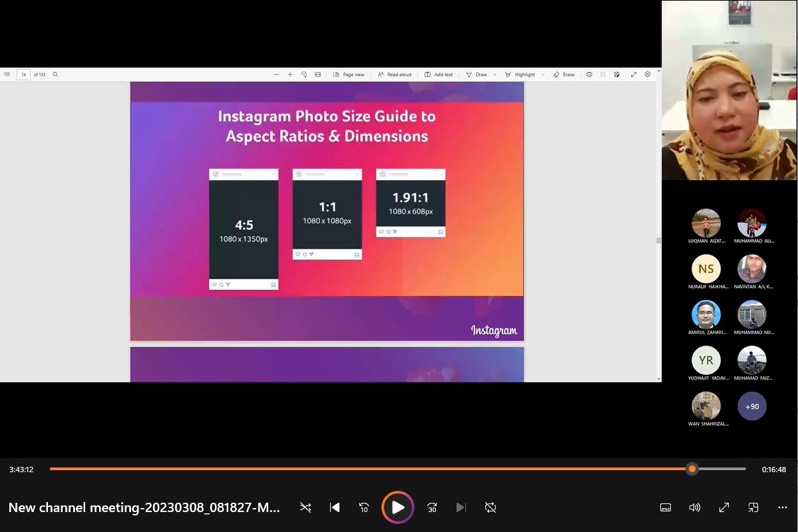Screen dimensions: 798x532
Task: Click the PDF search magnifier icon
Action: pos(55,74)
